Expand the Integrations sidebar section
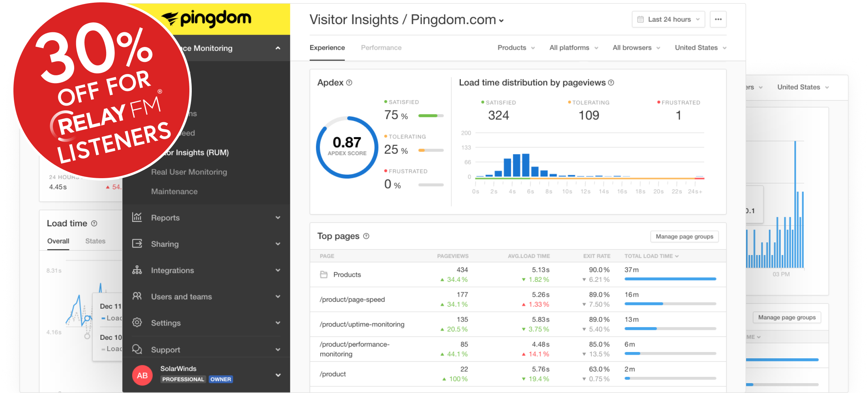The image size is (868, 393). click(x=278, y=270)
